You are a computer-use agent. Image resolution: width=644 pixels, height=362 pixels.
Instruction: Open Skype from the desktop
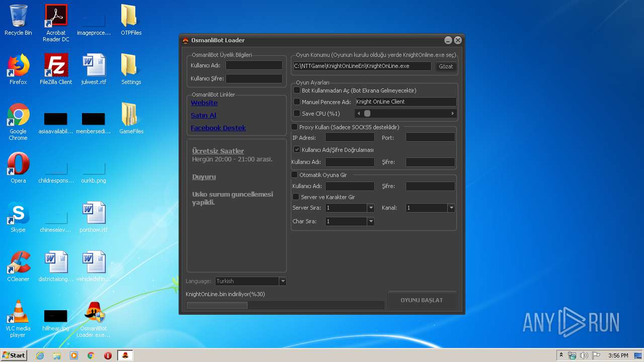point(18,217)
